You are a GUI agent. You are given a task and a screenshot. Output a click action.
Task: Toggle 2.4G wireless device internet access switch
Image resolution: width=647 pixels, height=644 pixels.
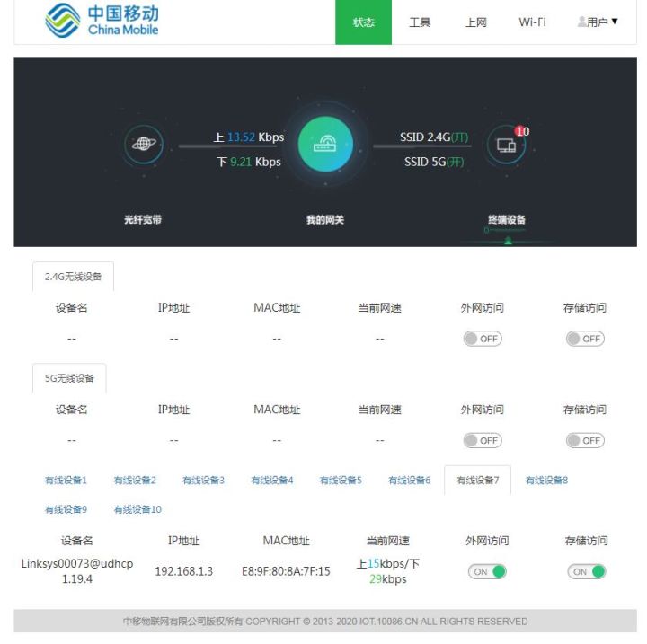[x=483, y=339]
